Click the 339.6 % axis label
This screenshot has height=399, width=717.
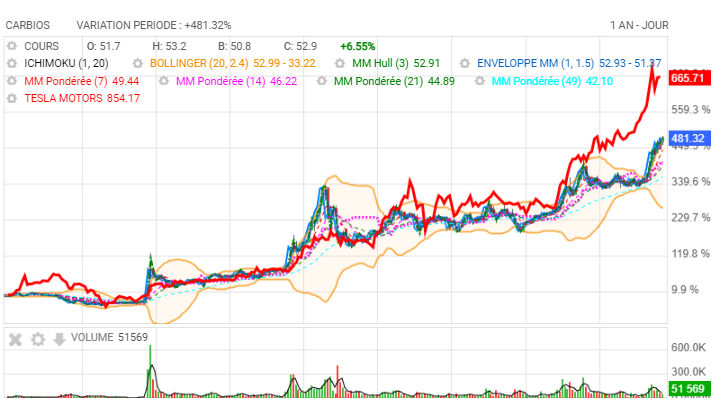point(690,182)
